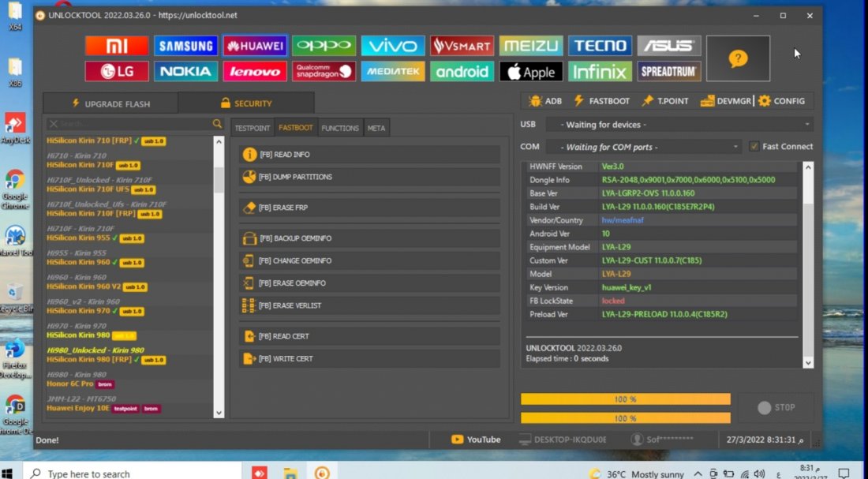The image size is (868, 479).
Task: Select the Tecno brand icon
Action: tap(600, 46)
